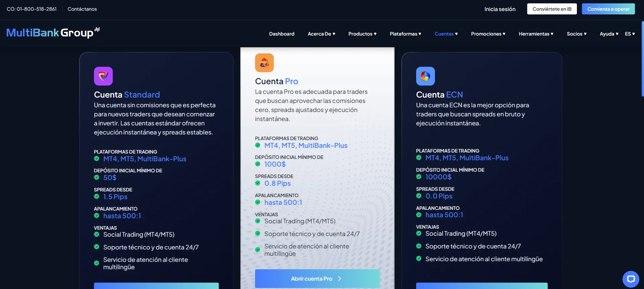Click green check beside Pro 0.8 Pips
Screen dimensions: 644x289
[x=258, y=183]
